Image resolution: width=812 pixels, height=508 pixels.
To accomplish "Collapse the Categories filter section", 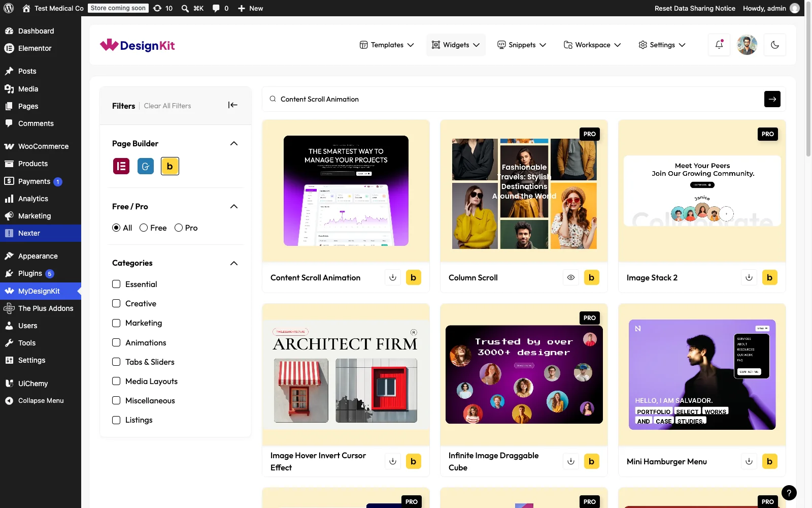I will tap(234, 263).
